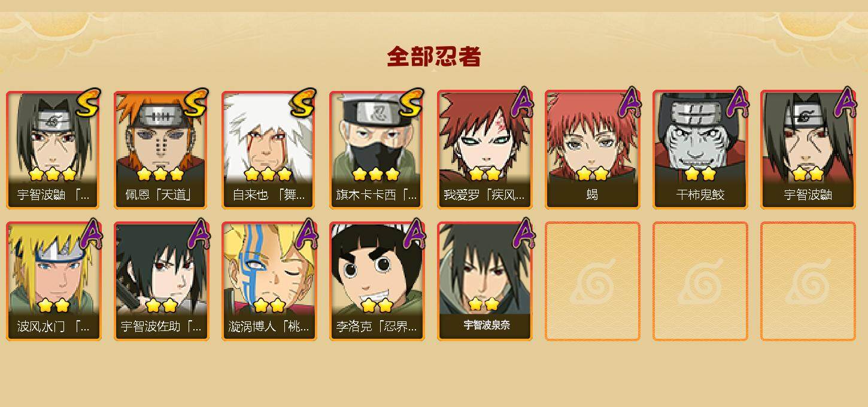Viewport: 868px width, 407px height.
Task: Click the first empty ninja slot
Action: pos(593,281)
